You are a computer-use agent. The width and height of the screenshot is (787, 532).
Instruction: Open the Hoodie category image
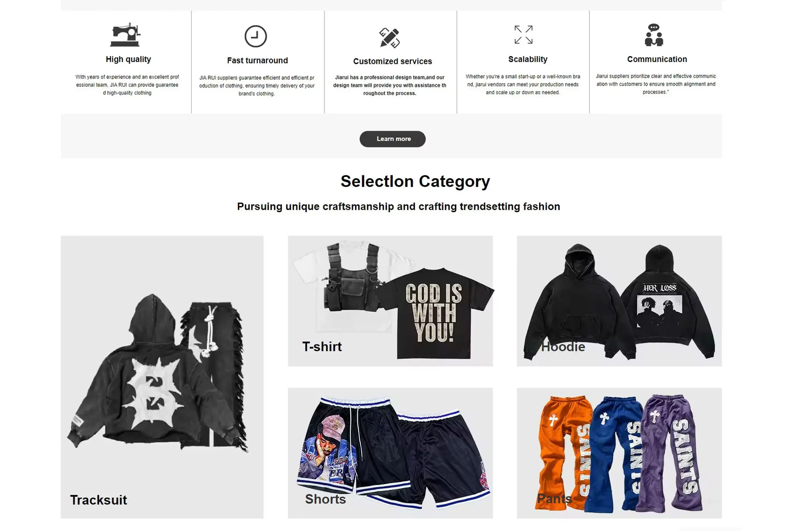(619, 301)
